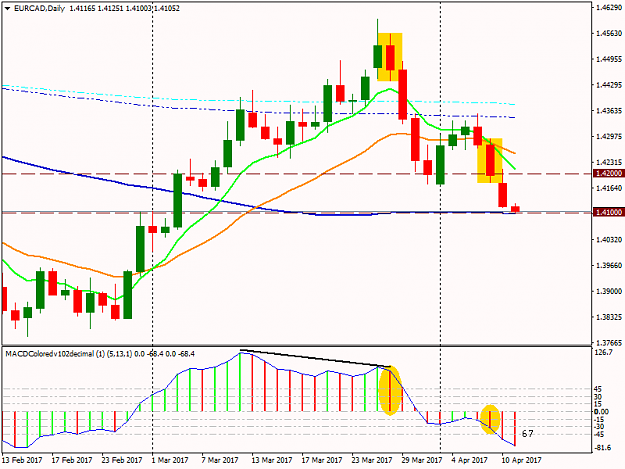
Task: Click the 1 Mar 2017 date label
Action: 170,460
